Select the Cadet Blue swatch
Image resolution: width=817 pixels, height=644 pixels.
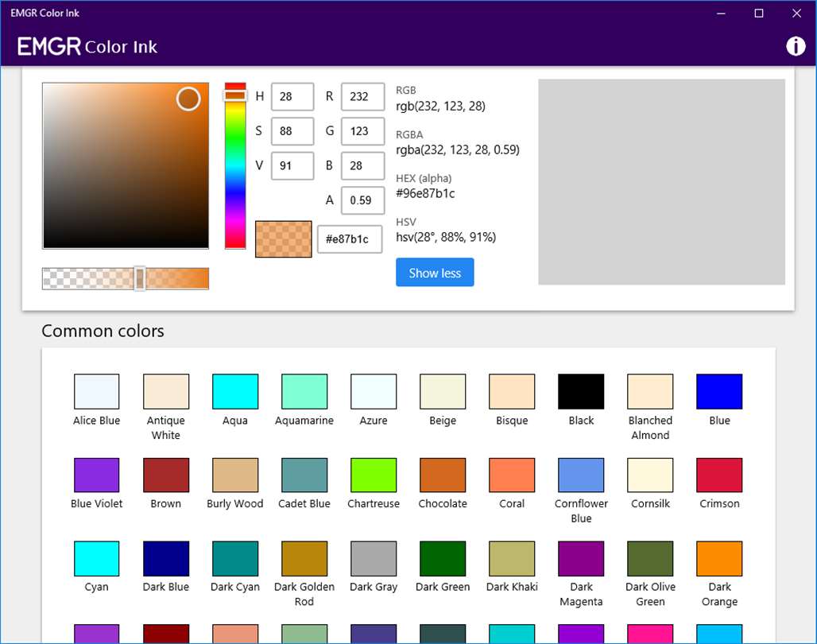point(304,475)
